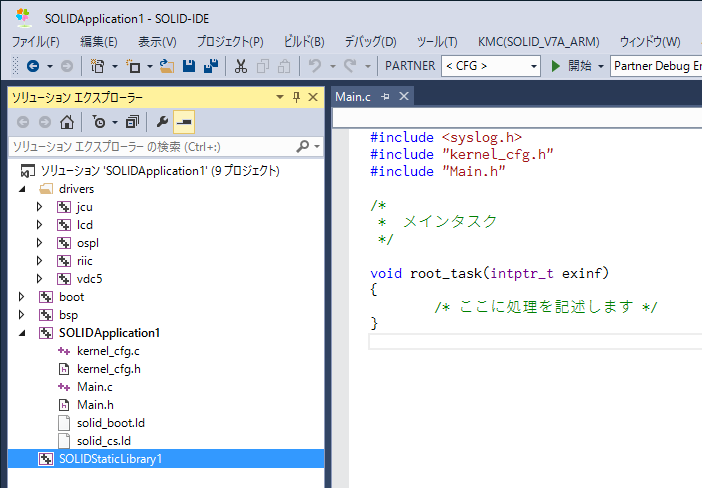Image resolution: width=702 pixels, height=488 pixels.
Task: Click the Solution Explorer search field
Action: (x=150, y=146)
